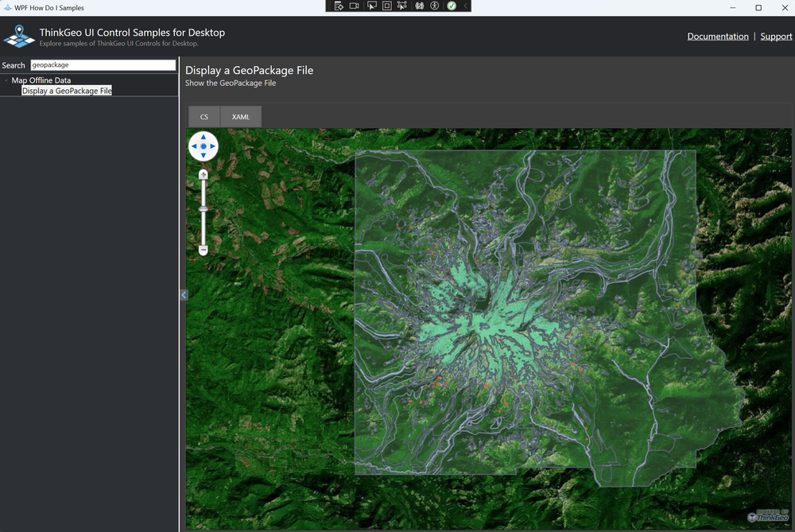Click the video camera debug toolbar icon
The height and width of the screenshot is (532, 795).
(355, 6)
